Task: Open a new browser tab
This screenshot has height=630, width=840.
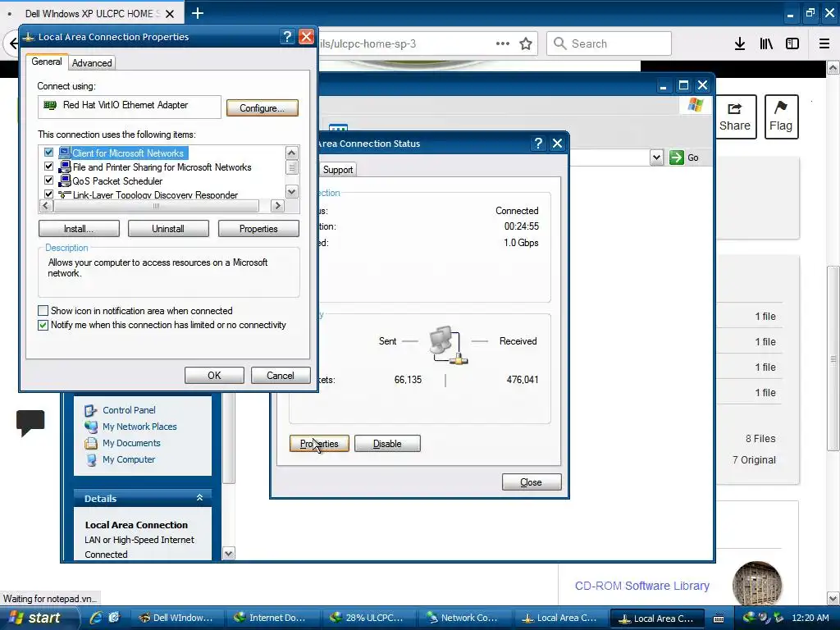Action: coord(198,13)
